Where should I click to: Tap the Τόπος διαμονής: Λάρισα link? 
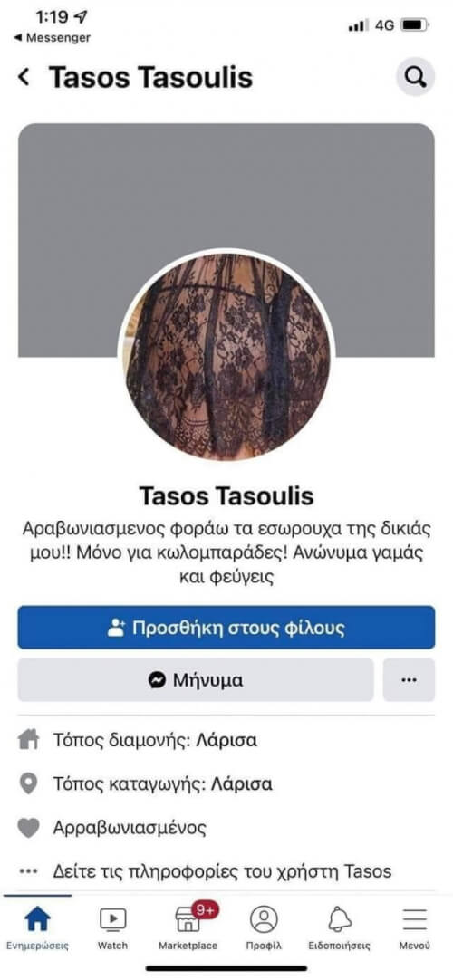pyautogui.click(x=155, y=741)
